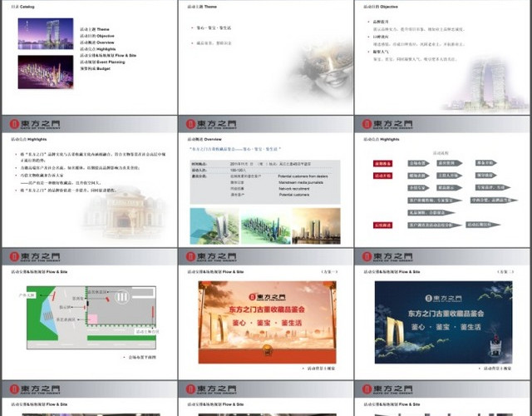Open the Flow & Site floor plan slide
Screen dimensions: 532x416
pos(90,314)
